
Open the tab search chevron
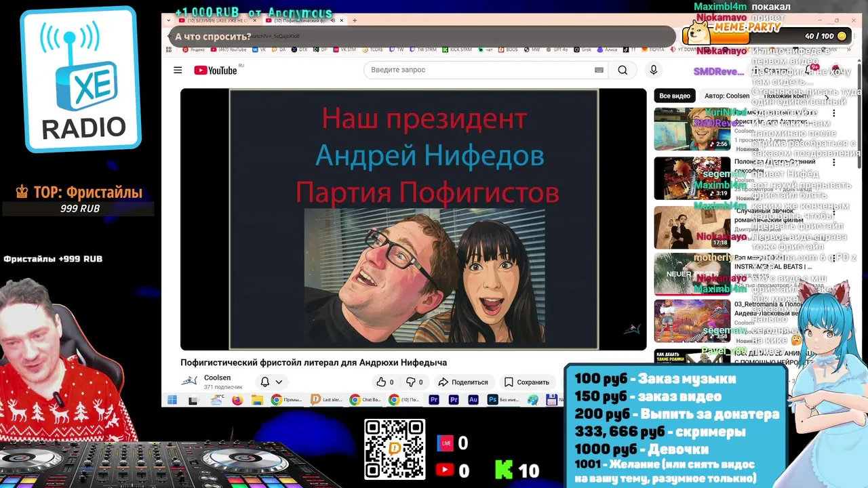[x=169, y=20]
